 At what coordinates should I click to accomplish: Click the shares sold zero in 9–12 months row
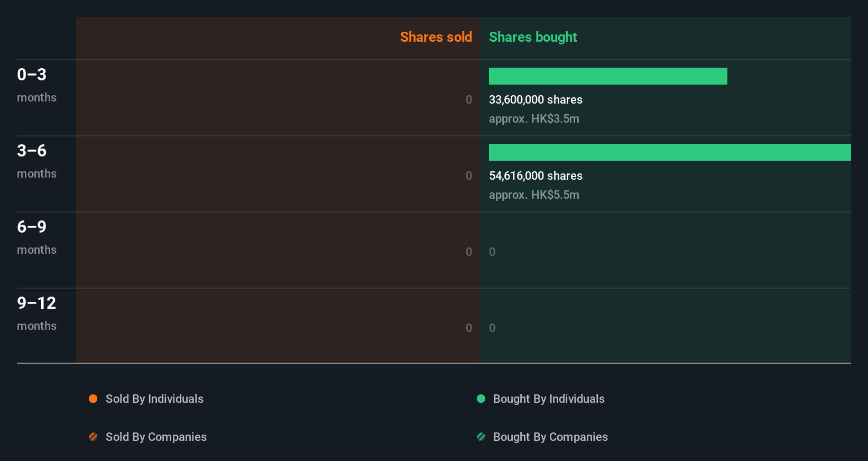tap(469, 328)
